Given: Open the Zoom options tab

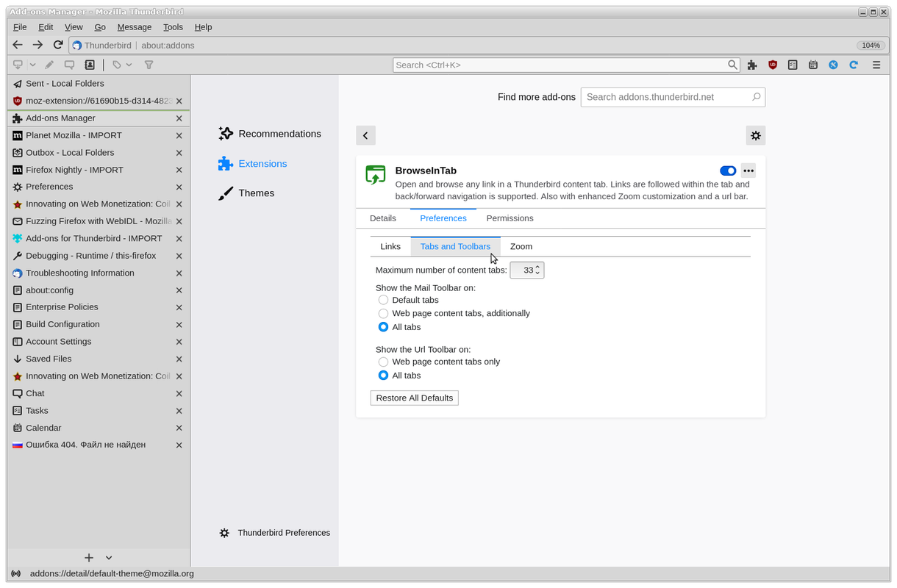Looking at the screenshot, I should [x=521, y=246].
